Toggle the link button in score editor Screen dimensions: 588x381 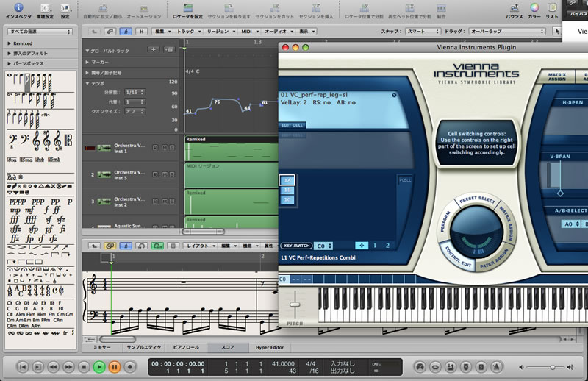pyautogui.click(x=110, y=246)
